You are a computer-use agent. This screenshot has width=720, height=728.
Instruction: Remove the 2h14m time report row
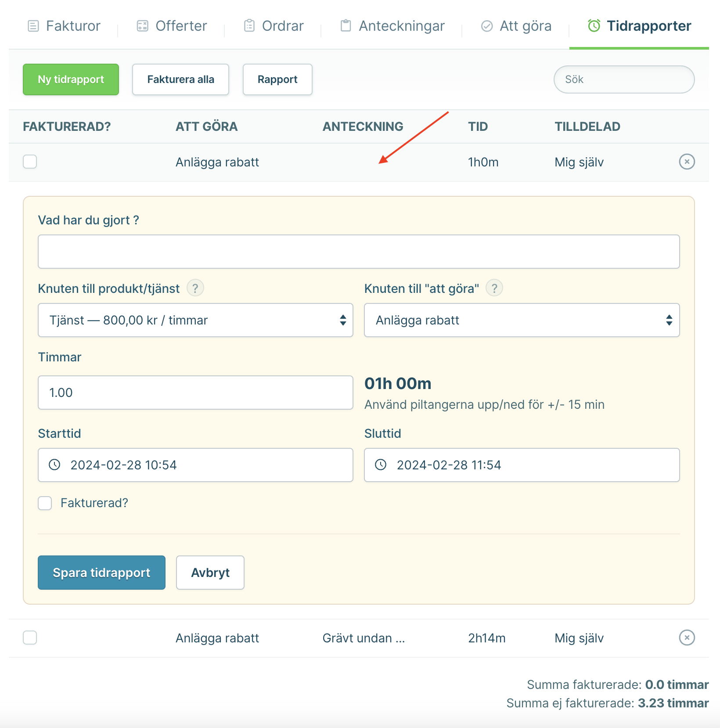687,638
